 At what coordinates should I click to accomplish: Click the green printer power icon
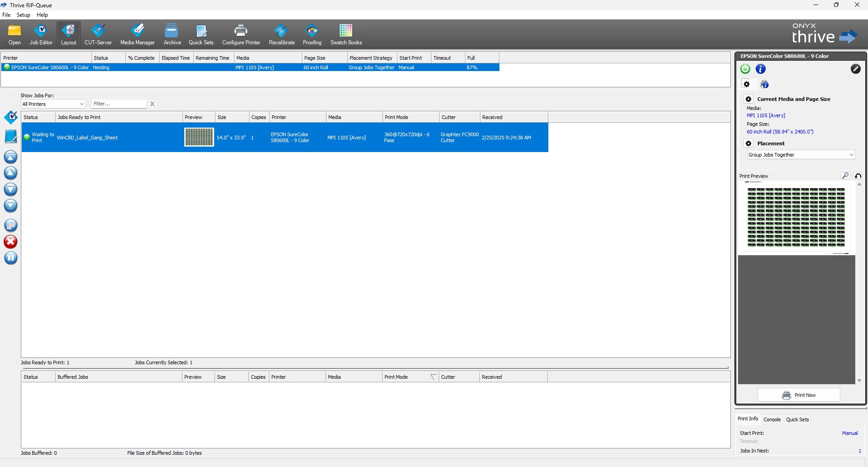click(745, 69)
